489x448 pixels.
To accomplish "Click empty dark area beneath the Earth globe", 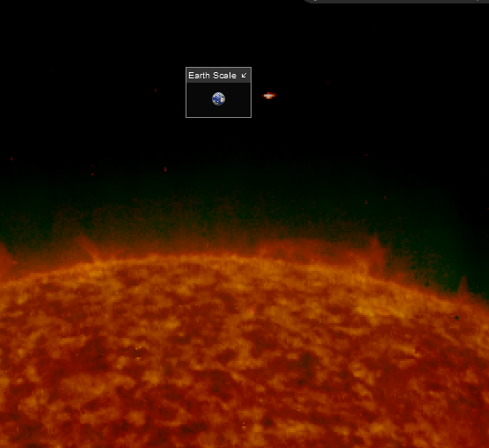I will coord(218,112).
